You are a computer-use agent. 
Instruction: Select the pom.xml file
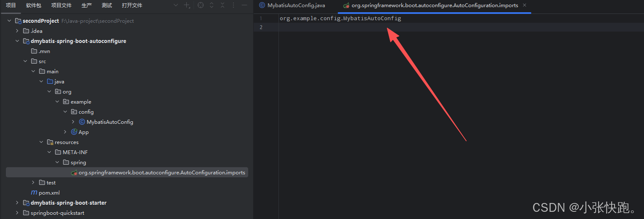(x=49, y=192)
